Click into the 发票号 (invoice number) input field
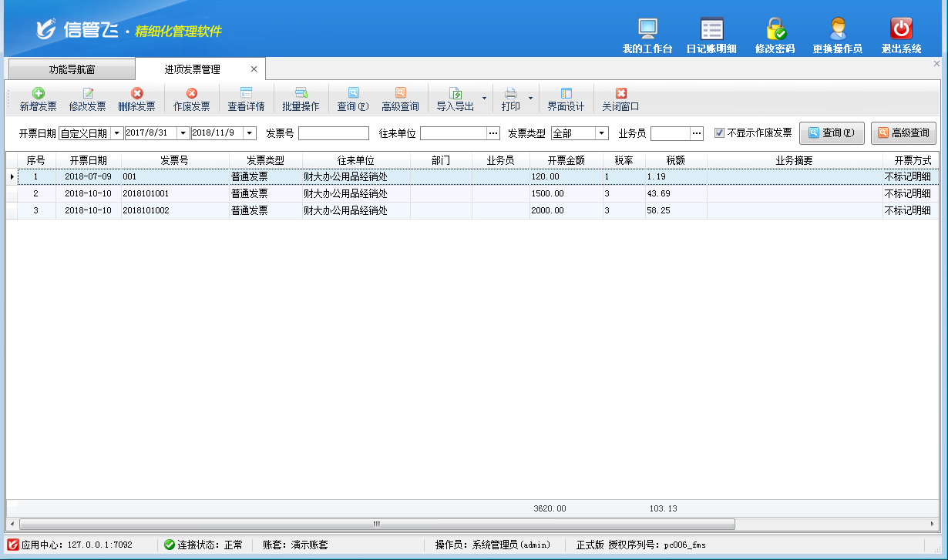This screenshot has width=948, height=560. tap(333, 133)
